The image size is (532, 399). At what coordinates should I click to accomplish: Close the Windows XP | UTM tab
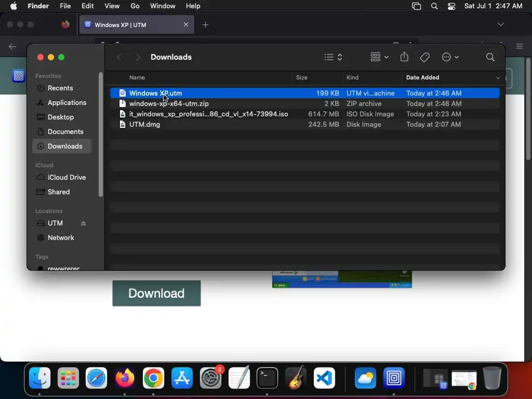186,24
